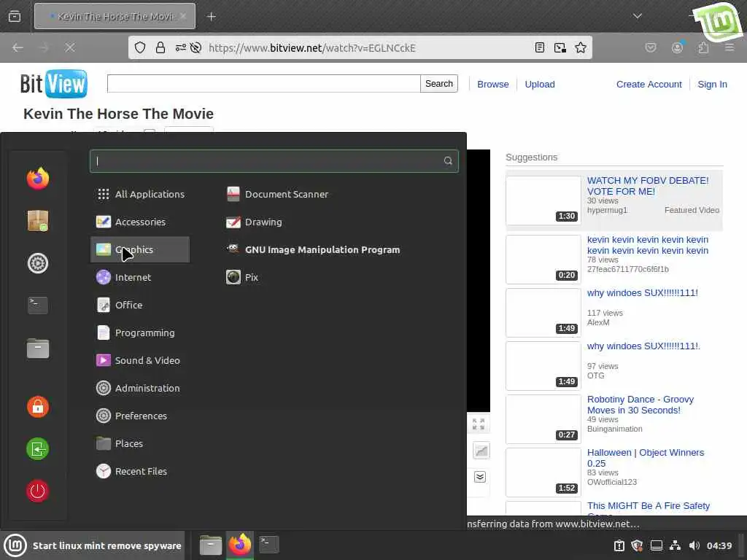The height and width of the screenshot is (560, 747).
Task: Focus the BitView search input box
Action: tap(263, 84)
